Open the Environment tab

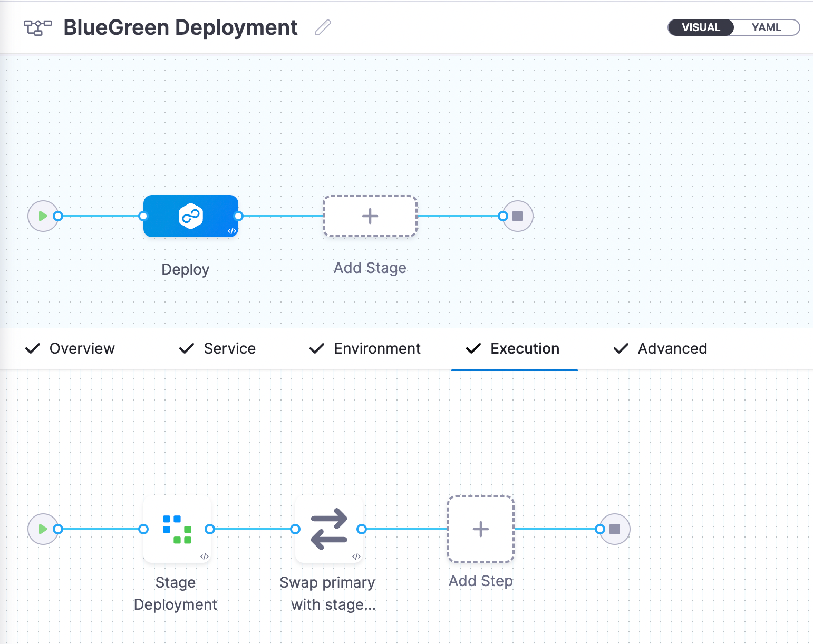point(364,348)
